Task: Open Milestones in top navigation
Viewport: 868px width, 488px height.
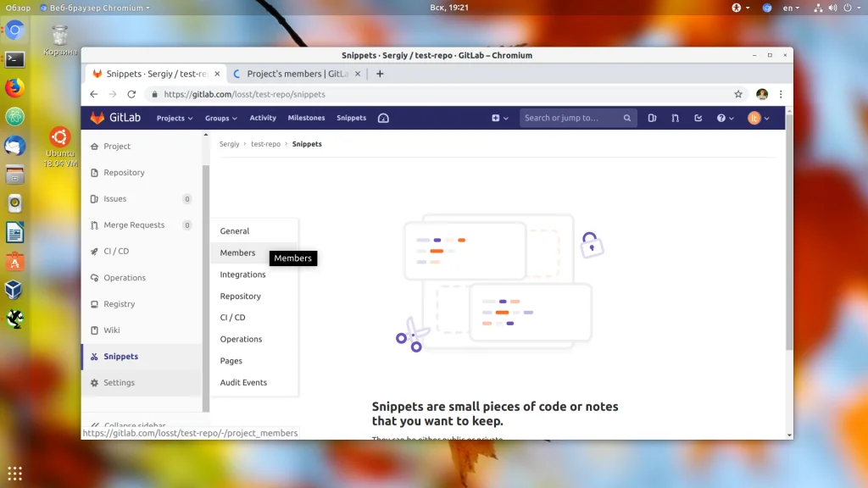Action: coord(306,118)
